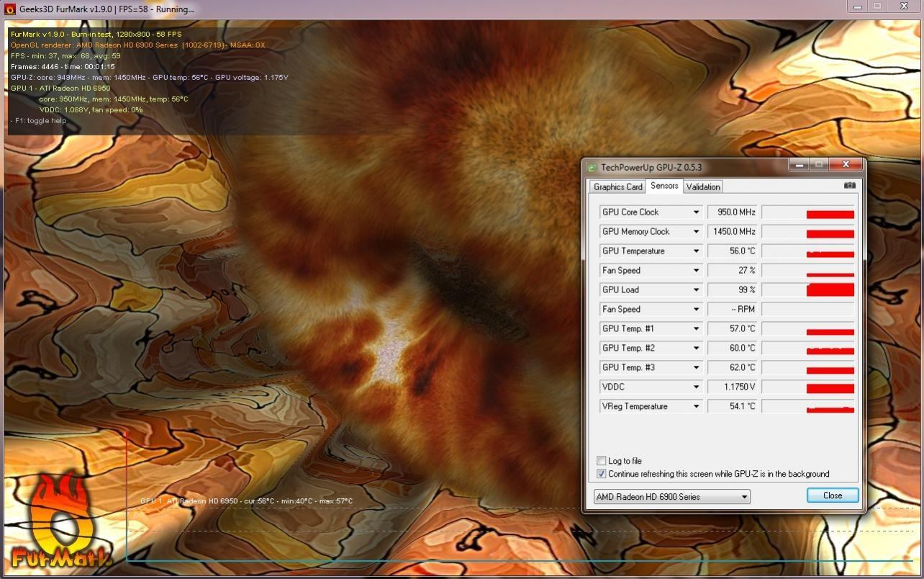Open the VReg Temperature sensor dropdown
Image resolution: width=924 pixels, height=579 pixels.
coord(696,407)
